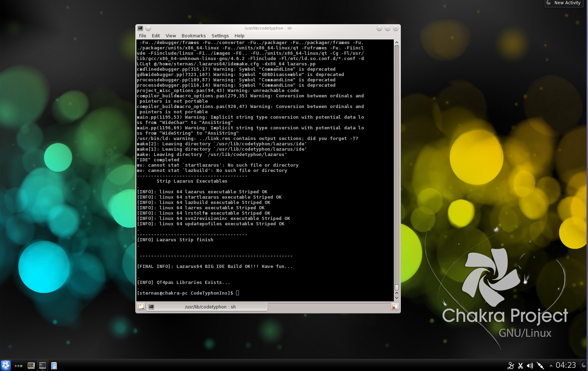Click the '[FINAL INFO]: Lazarus64 BIG IDE Build OK!!!' line
The height and width of the screenshot is (371, 588).
pyautogui.click(x=215, y=266)
